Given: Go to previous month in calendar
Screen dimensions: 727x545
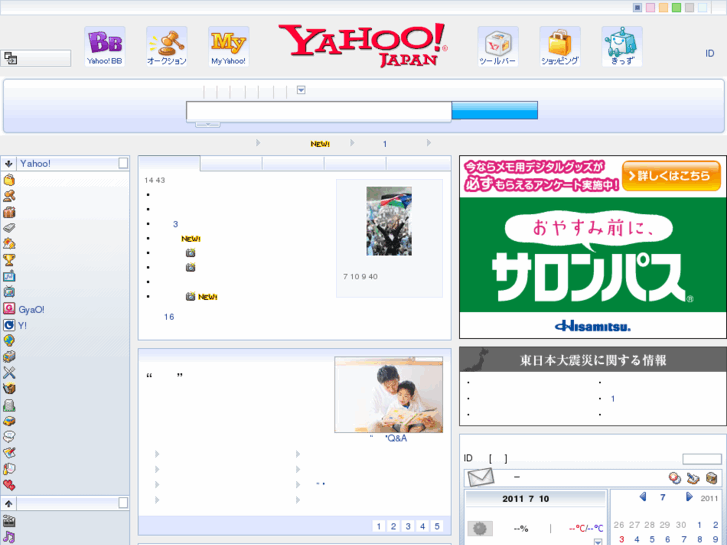Looking at the screenshot, I should pos(643,497).
